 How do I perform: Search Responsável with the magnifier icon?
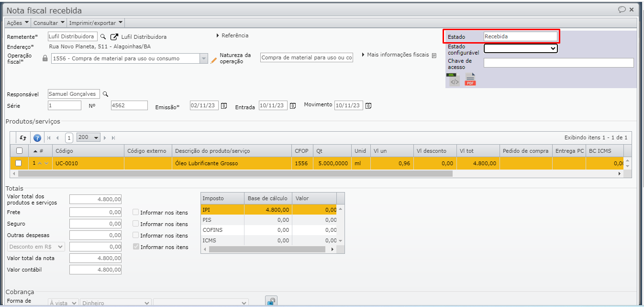[106, 94]
